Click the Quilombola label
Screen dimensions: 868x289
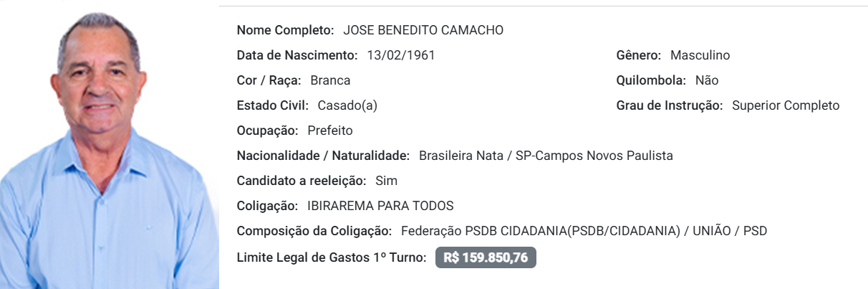(x=651, y=80)
